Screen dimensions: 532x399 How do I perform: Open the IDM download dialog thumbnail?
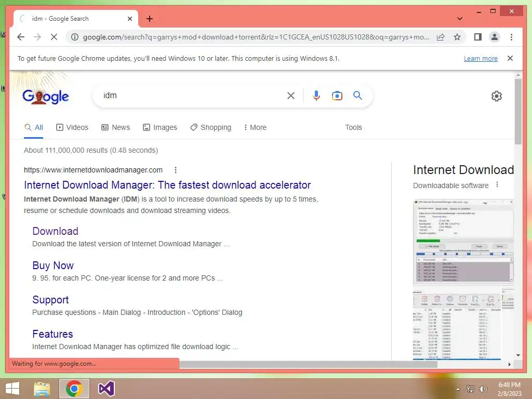pyautogui.click(x=463, y=241)
